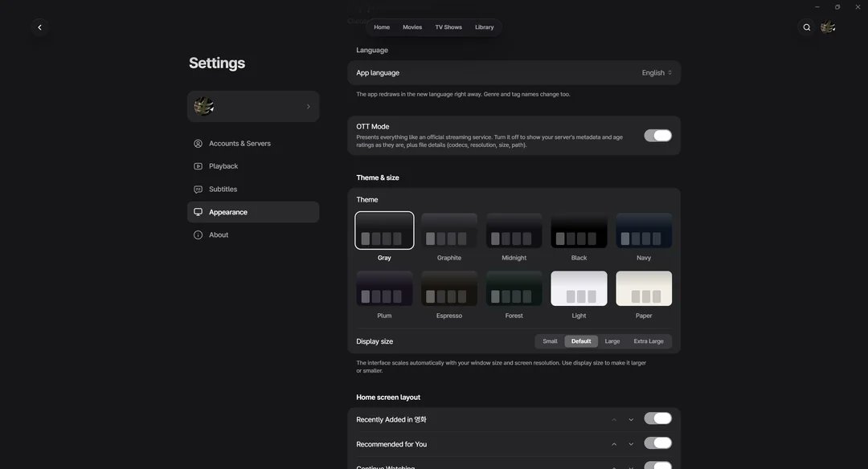Open the Library tab
The width and height of the screenshot is (868, 469).
484,27
